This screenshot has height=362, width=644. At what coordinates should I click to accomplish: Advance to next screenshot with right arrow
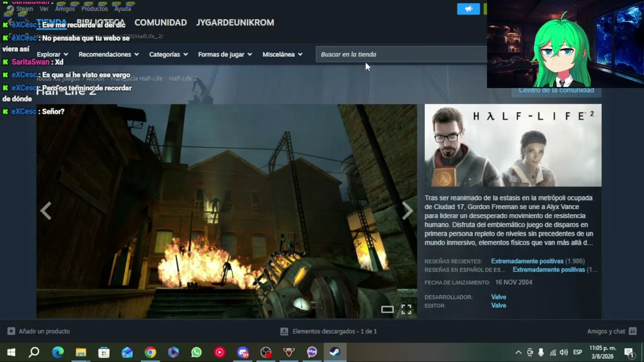point(408,211)
